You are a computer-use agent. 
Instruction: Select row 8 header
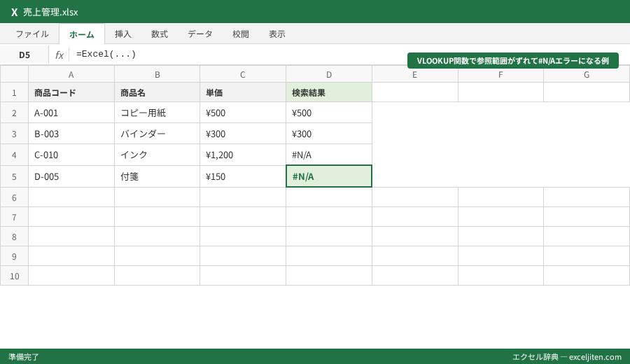[14, 237]
